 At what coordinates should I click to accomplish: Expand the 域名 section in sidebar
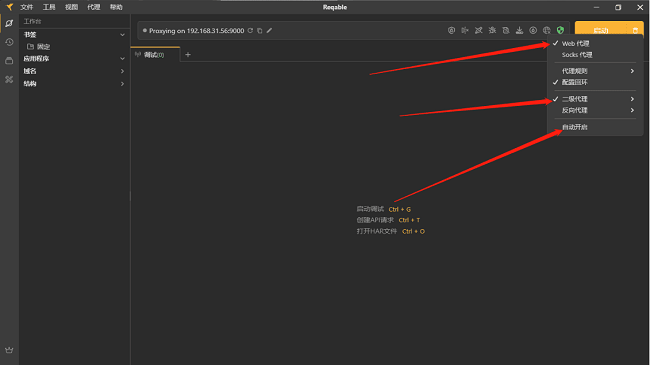[x=74, y=71]
